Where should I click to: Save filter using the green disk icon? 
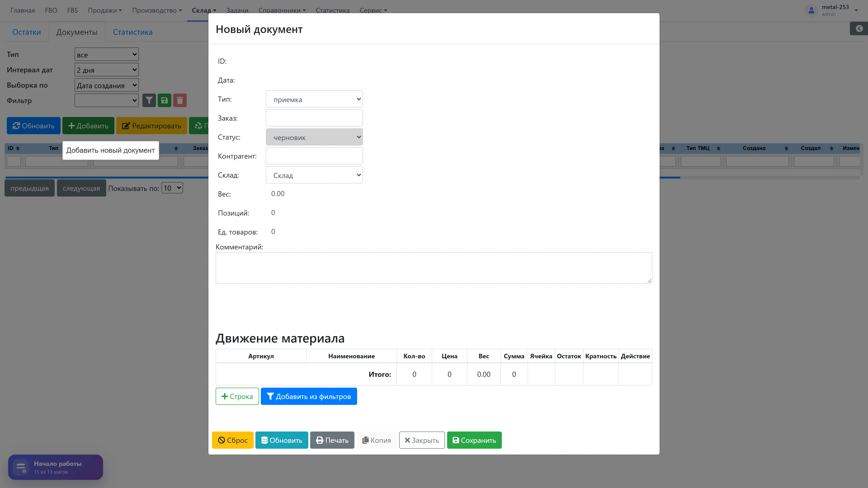click(x=164, y=100)
